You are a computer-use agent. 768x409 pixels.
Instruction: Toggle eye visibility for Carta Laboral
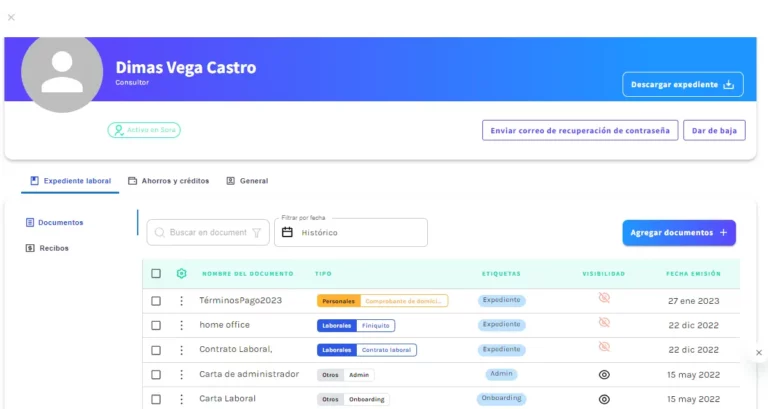pyautogui.click(x=604, y=399)
